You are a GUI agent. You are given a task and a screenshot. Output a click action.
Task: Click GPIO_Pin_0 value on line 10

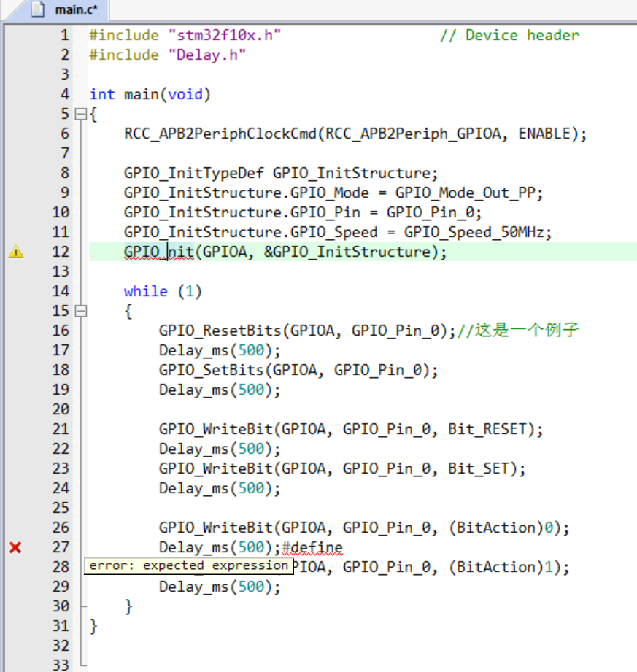(x=431, y=212)
